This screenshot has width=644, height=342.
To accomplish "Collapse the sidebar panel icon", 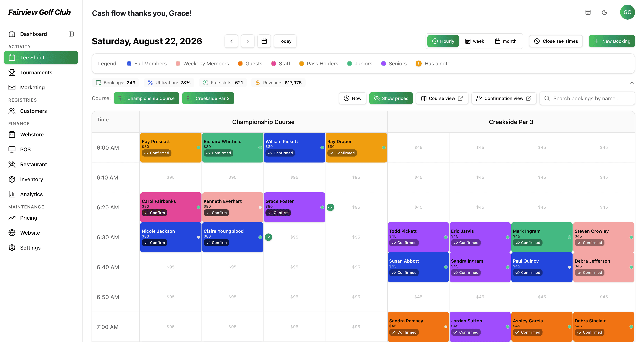I will pos(71,34).
